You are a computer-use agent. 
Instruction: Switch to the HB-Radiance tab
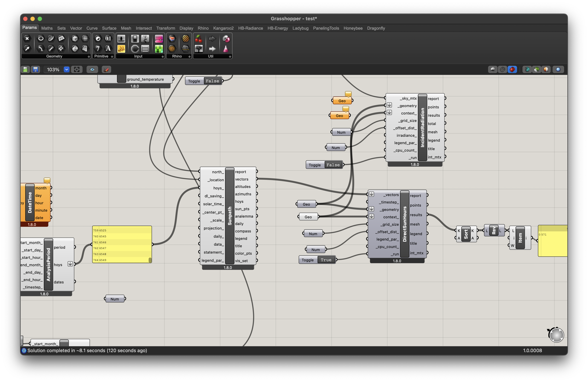[x=250, y=28]
